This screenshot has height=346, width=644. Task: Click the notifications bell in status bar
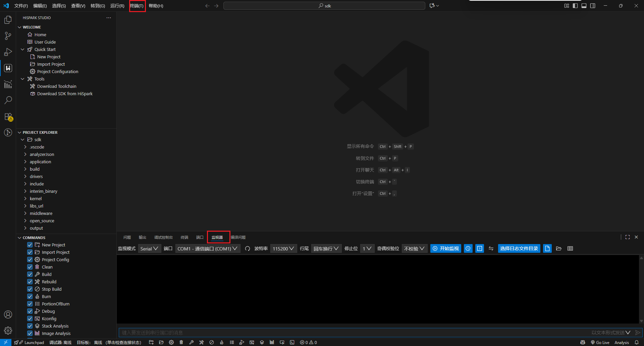click(x=637, y=342)
